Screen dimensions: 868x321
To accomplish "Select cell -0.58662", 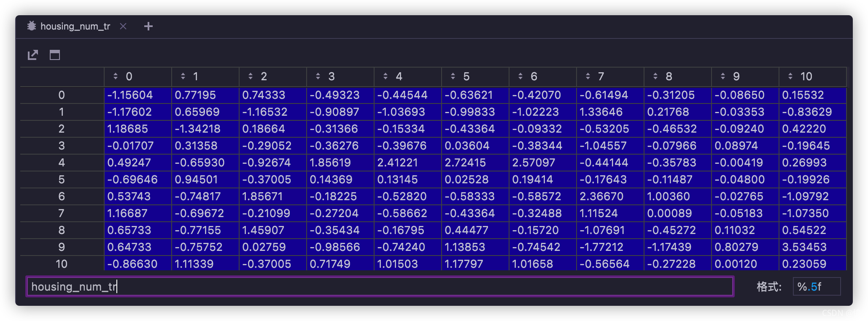I will click(408, 213).
